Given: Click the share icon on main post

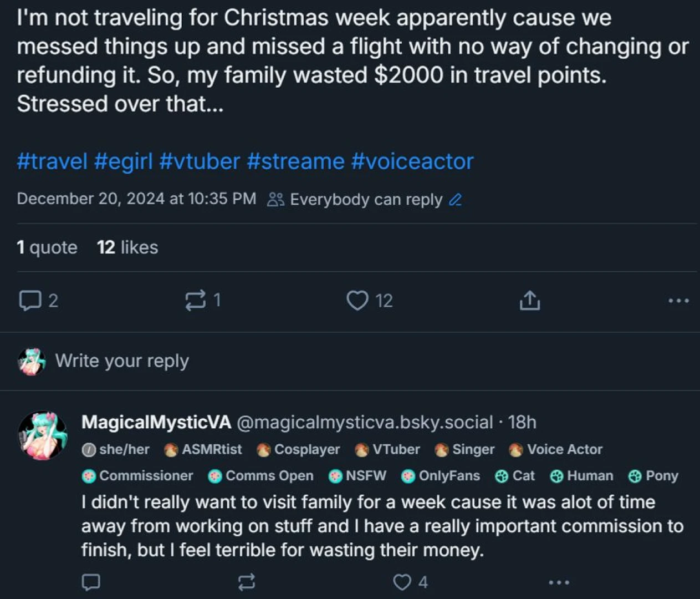Looking at the screenshot, I should (x=529, y=301).
